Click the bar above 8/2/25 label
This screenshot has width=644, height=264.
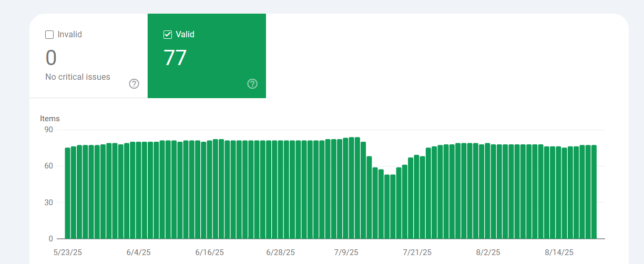488,191
